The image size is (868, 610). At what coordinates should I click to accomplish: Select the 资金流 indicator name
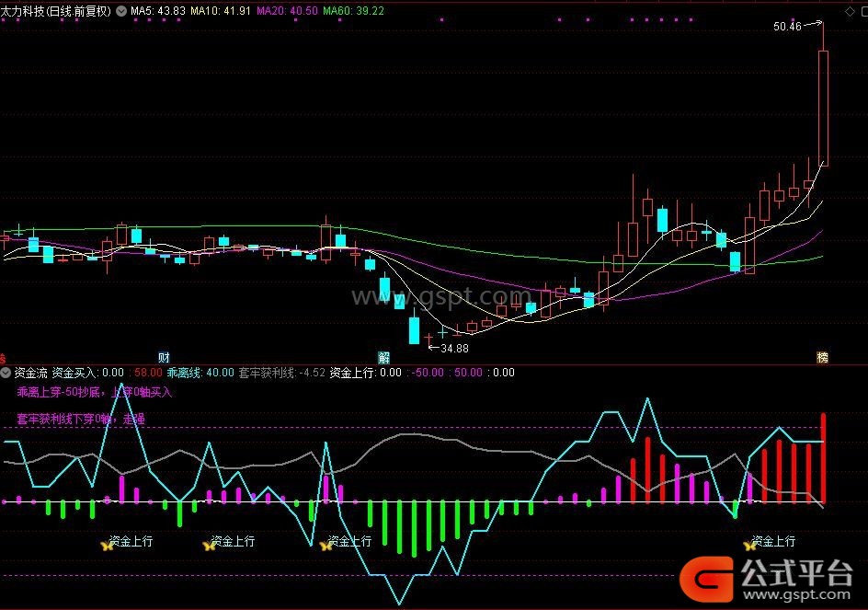coord(30,373)
